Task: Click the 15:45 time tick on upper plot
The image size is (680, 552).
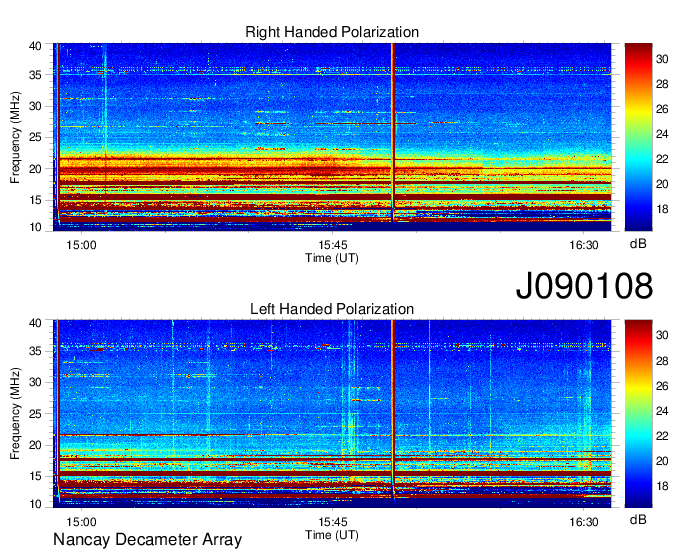Action: click(333, 245)
